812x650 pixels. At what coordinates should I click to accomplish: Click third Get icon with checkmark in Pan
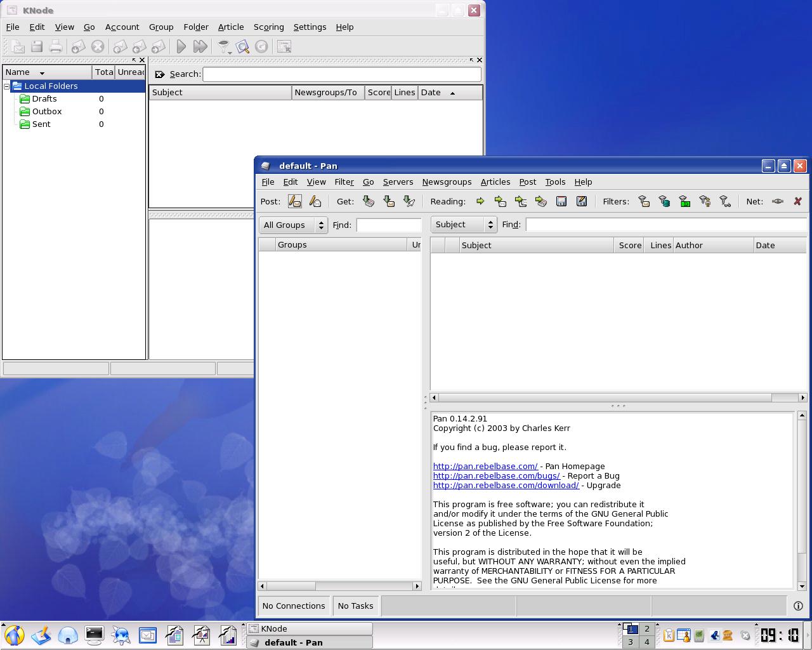tap(409, 201)
